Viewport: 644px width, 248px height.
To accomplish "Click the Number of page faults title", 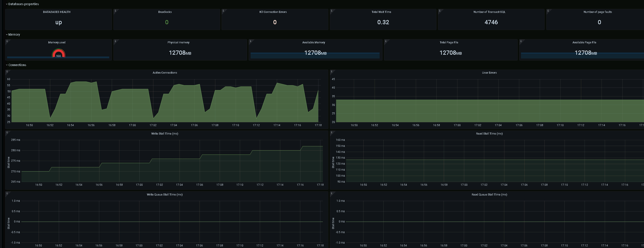I will pos(598,12).
